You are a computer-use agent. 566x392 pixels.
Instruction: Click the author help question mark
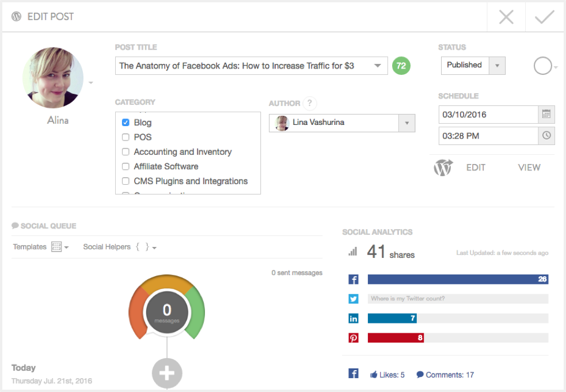310,103
